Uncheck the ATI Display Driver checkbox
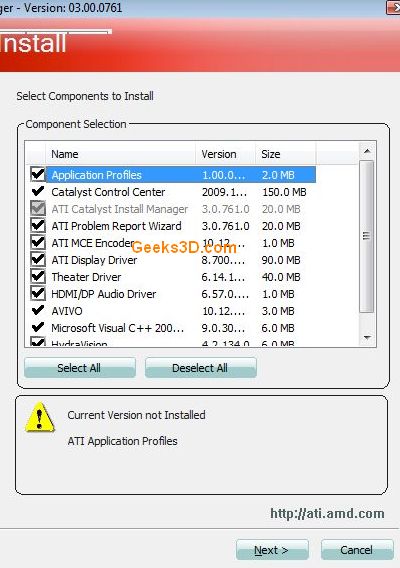 pos(38,259)
